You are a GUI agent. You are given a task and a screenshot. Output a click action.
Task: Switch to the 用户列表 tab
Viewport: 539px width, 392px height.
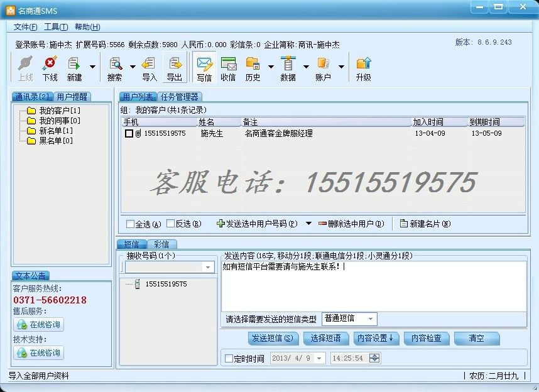[138, 97]
